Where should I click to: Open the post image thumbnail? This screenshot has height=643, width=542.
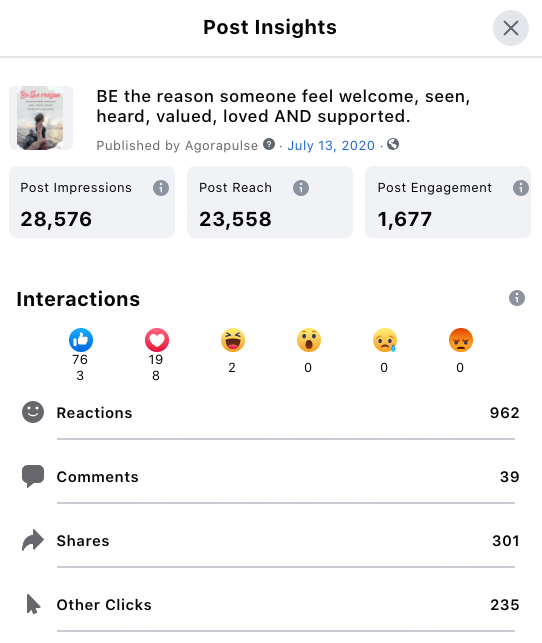[41, 118]
